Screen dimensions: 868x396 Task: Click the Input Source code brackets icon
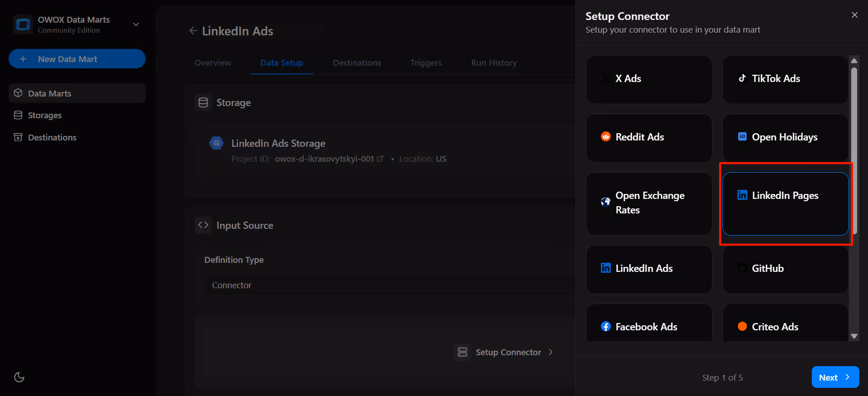tap(203, 225)
